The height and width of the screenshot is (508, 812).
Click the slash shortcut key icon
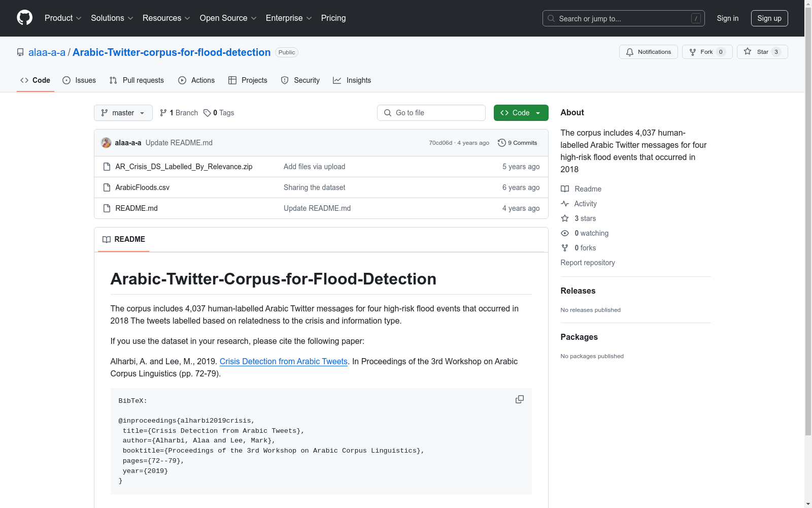pyautogui.click(x=696, y=18)
